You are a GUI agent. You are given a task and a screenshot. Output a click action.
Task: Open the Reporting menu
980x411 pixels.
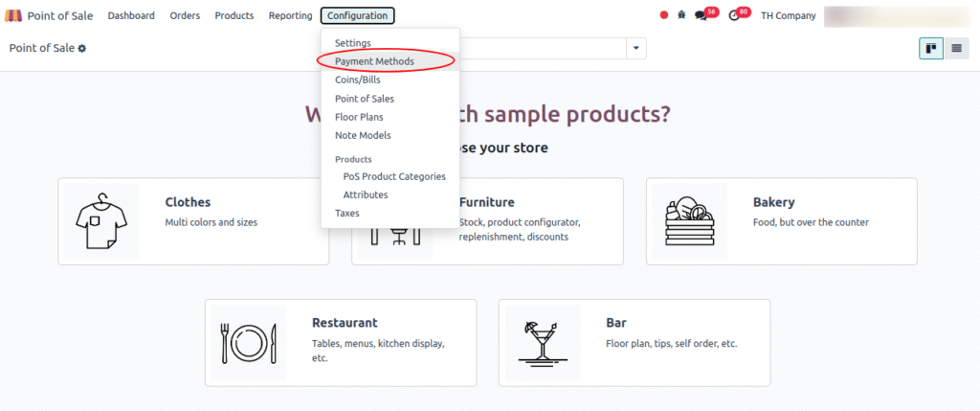click(x=291, y=15)
